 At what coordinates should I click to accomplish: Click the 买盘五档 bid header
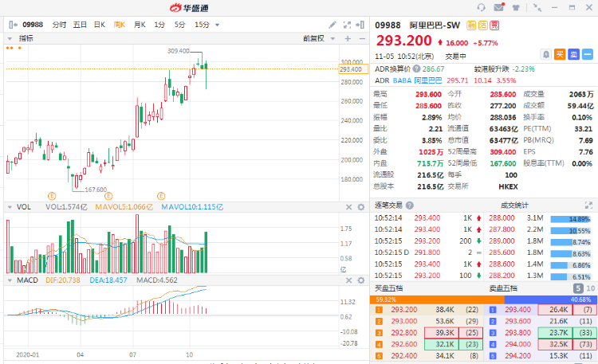pos(388,288)
